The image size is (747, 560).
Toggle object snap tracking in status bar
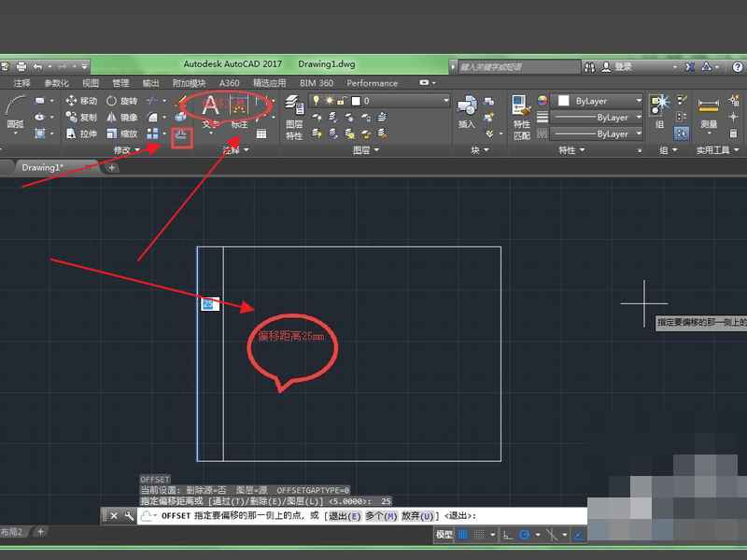[x=579, y=535]
